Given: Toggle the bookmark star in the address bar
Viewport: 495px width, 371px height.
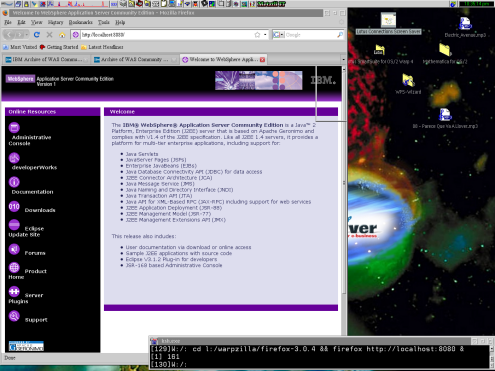Looking at the screenshot, I should (x=257, y=35).
